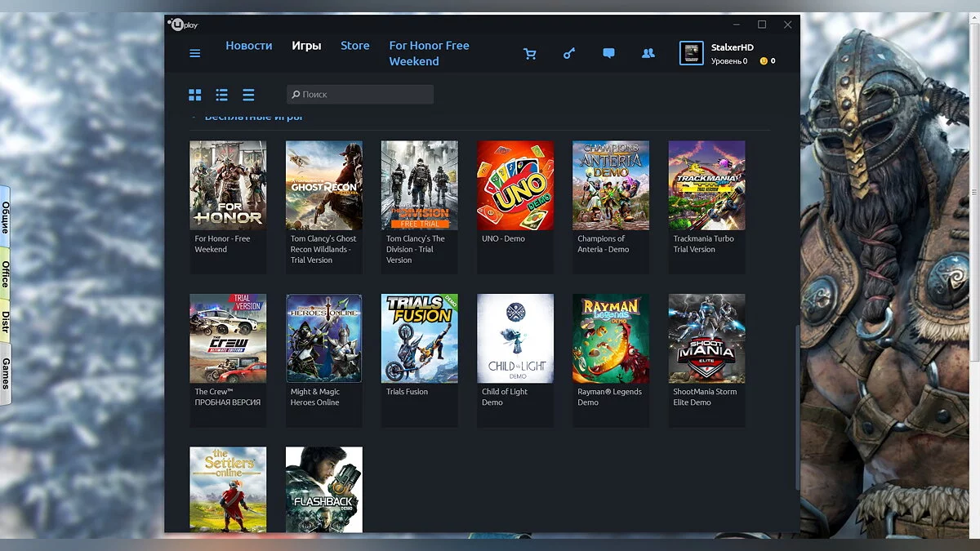Viewport: 980px width, 551px height.
Task: Open the Store tab
Action: [x=354, y=46]
